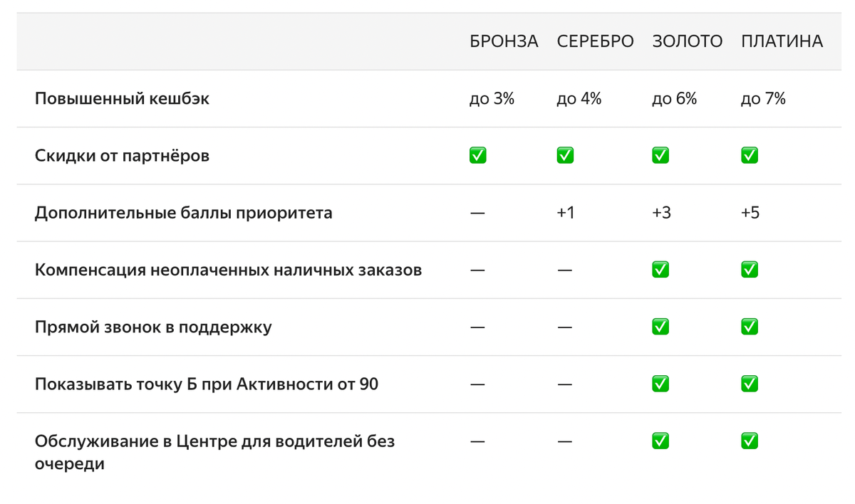Viewport: 855px width, 504px height.
Task: Click the до 7% Platinum cashback value
Action: point(763,98)
